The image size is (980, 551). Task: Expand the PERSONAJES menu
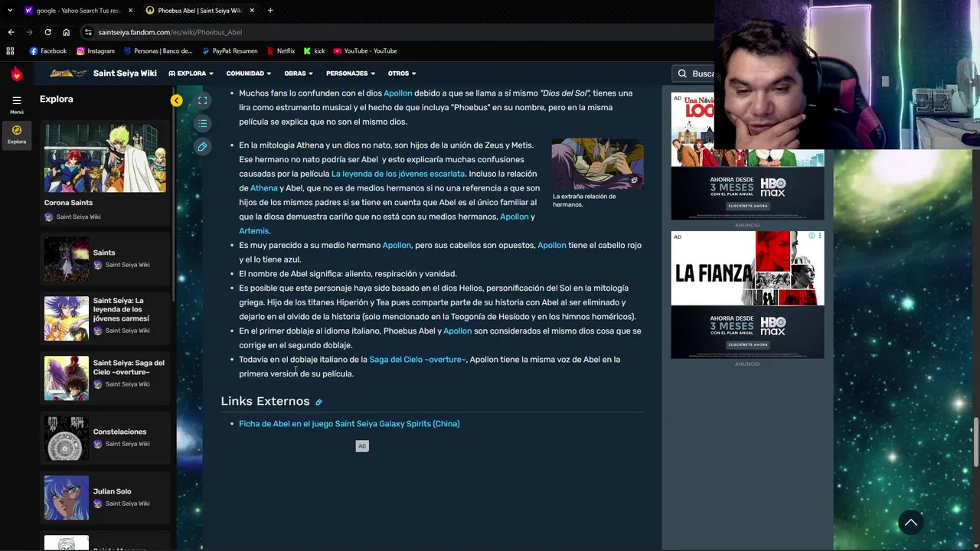tap(351, 73)
